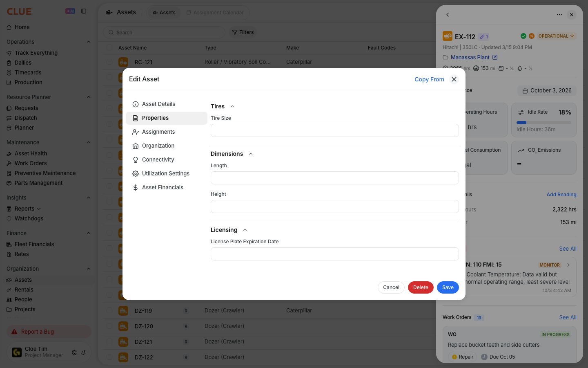The height and width of the screenshot is (368, 588).
Task: Open the chevron on the MONITOR fault card
Action: pos(568,265)
